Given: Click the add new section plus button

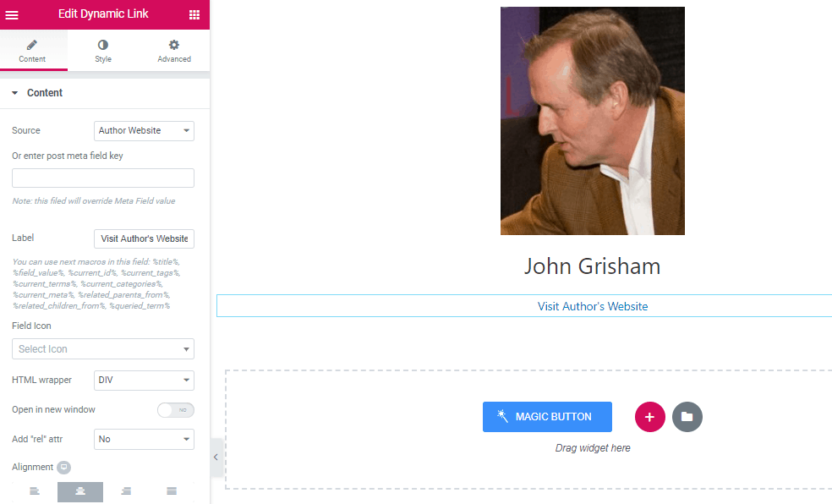Looking at the screenshot, I should pyautogui.click(x=649, y=417).
